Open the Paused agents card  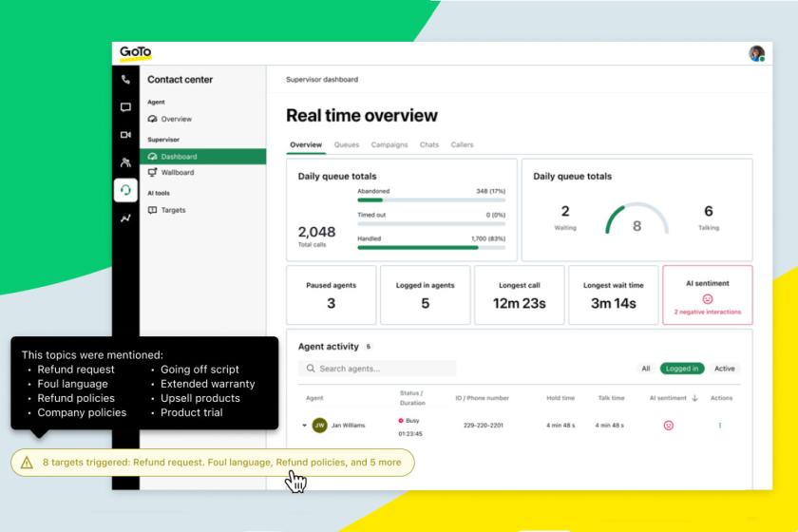(332, 294)
